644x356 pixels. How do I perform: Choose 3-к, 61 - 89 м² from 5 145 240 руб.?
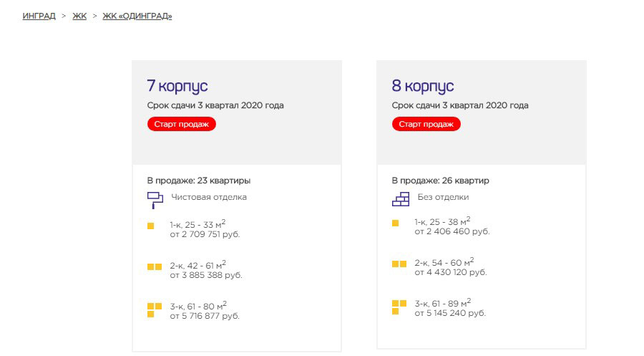click(x=450, y=308)
